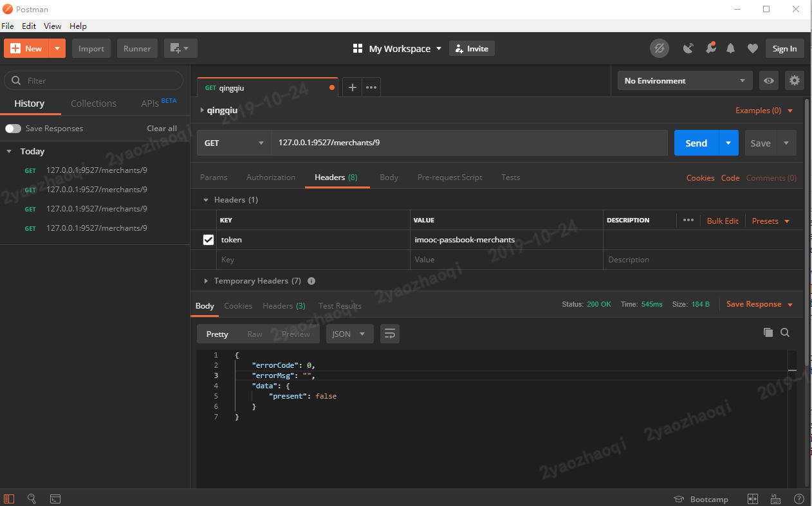The width and height of the screenshot is (812, 506).
Task: Switch to two pane view icon
Action: pos(753,500)
